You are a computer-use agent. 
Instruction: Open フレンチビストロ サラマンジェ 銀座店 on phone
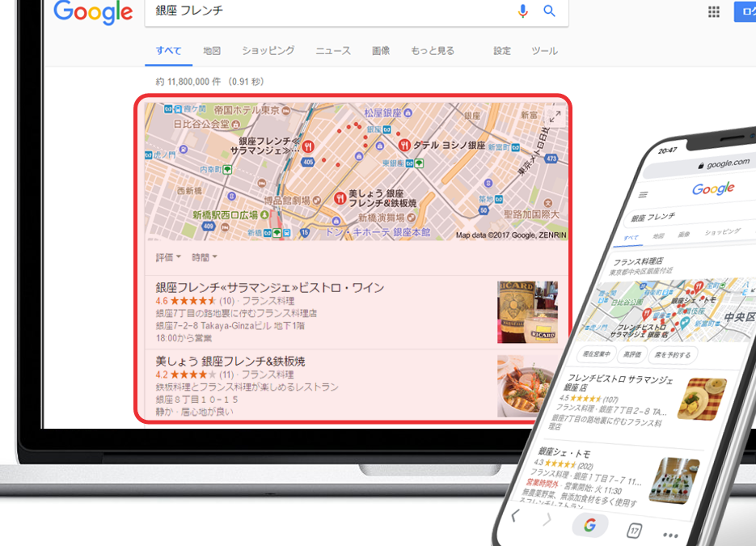click(x=619, y=383)
